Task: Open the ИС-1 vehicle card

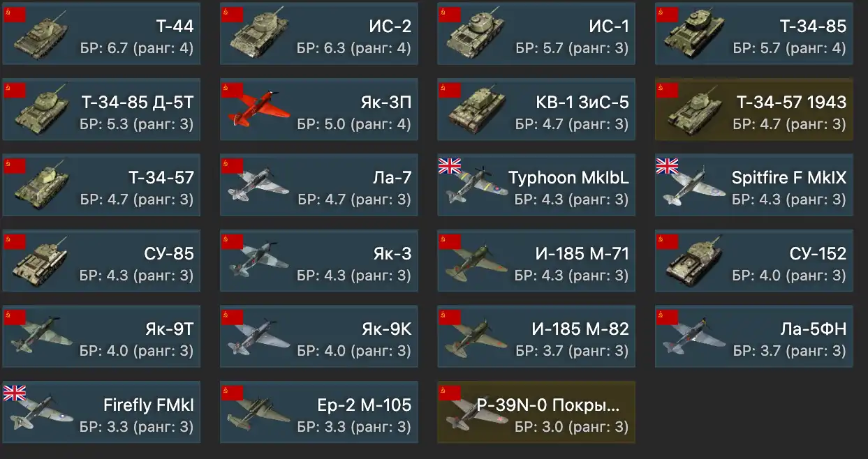Action: click(x=536, y=33)
